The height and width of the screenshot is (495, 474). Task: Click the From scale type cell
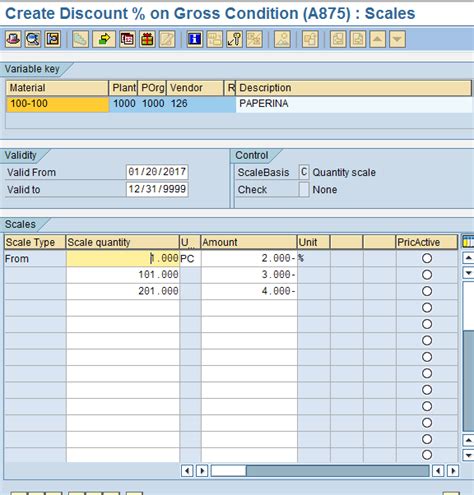click(x=35, y=258)
